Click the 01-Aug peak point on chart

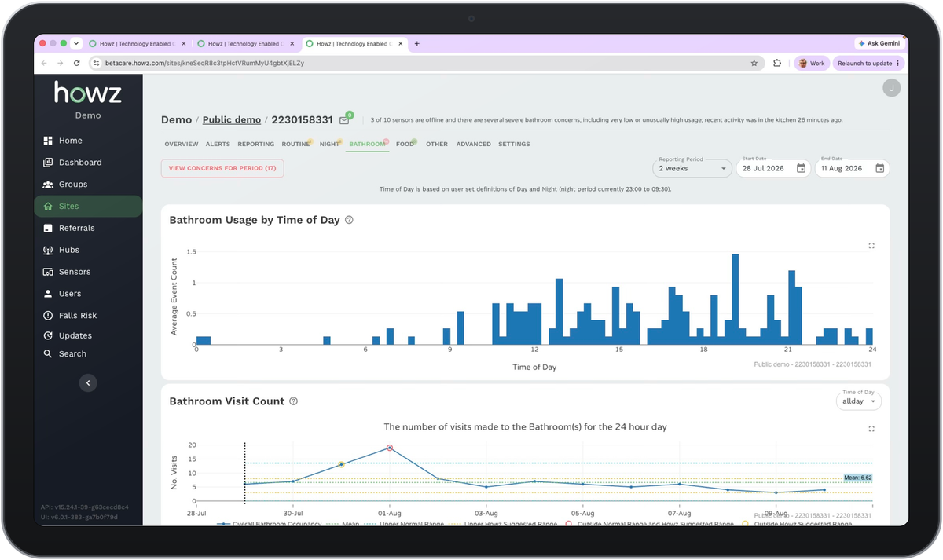click(390, 448)
